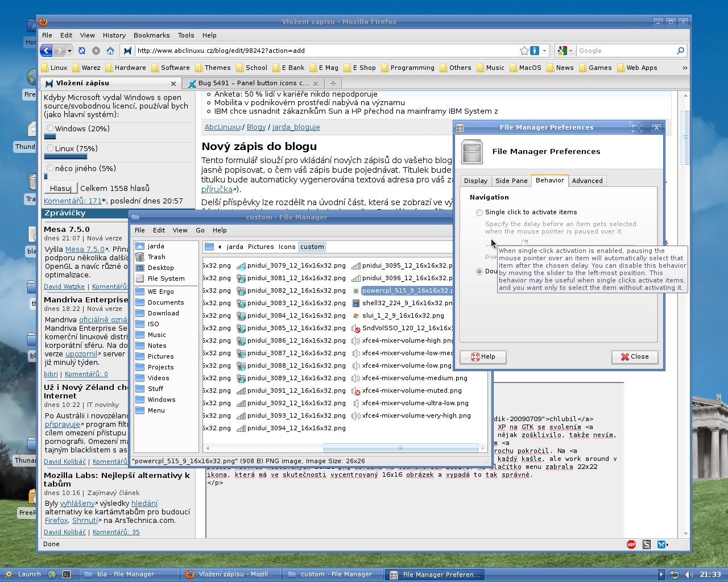Image resolution: width=728 pixels, height=582 pixels.
Task: Open URL bar history dropdown arrow
Action: click(544, 51)
